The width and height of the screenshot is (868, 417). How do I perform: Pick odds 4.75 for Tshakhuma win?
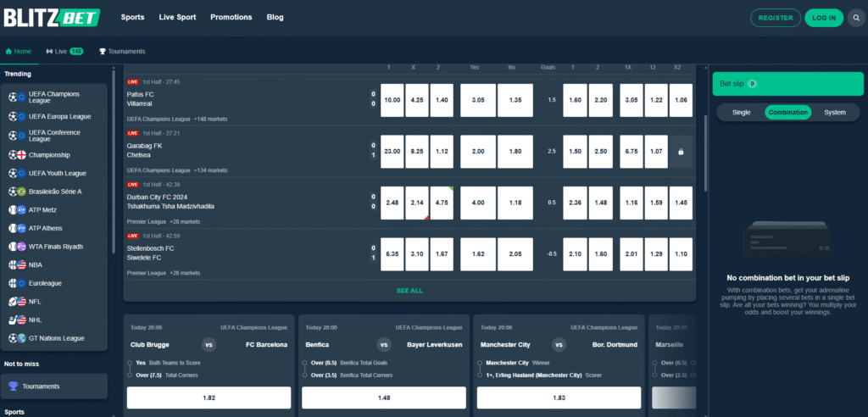coord(442,203)
